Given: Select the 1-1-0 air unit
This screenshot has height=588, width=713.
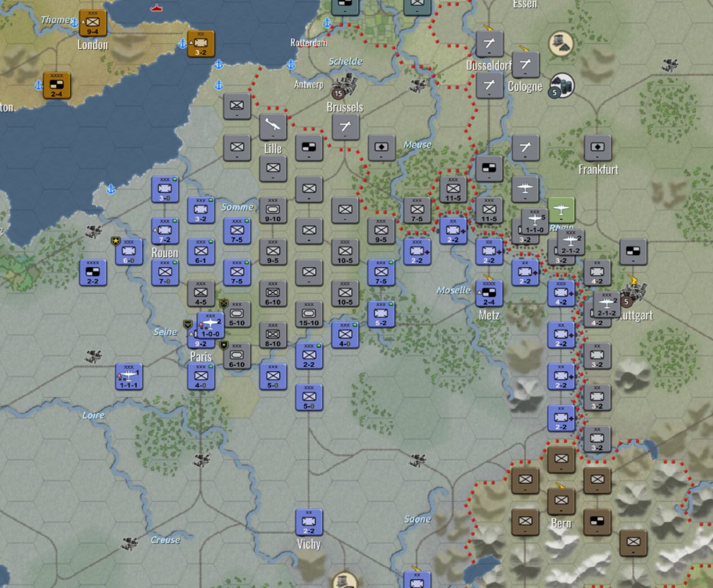Looking at the screenshot, I should 535,222.
